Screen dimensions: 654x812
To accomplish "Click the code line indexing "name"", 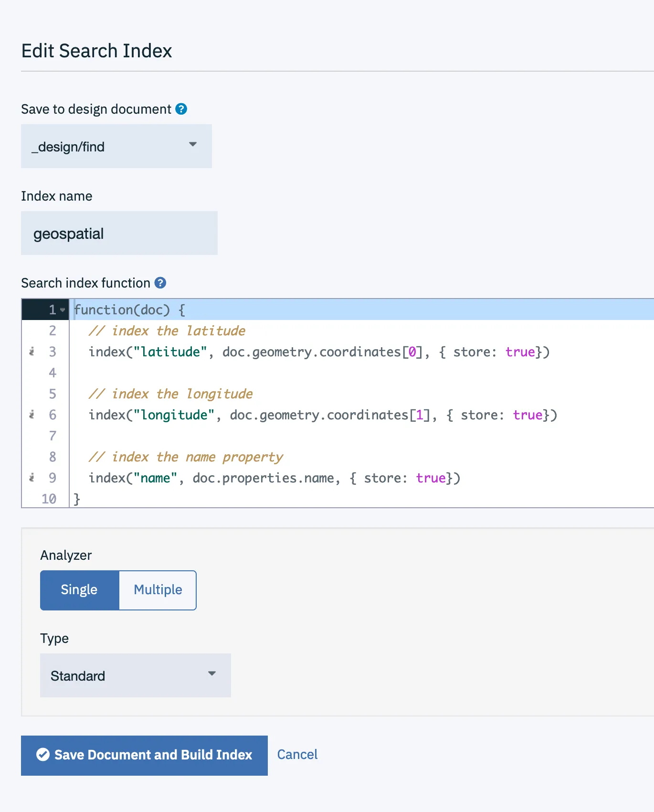I will click(x=274, y=478).
